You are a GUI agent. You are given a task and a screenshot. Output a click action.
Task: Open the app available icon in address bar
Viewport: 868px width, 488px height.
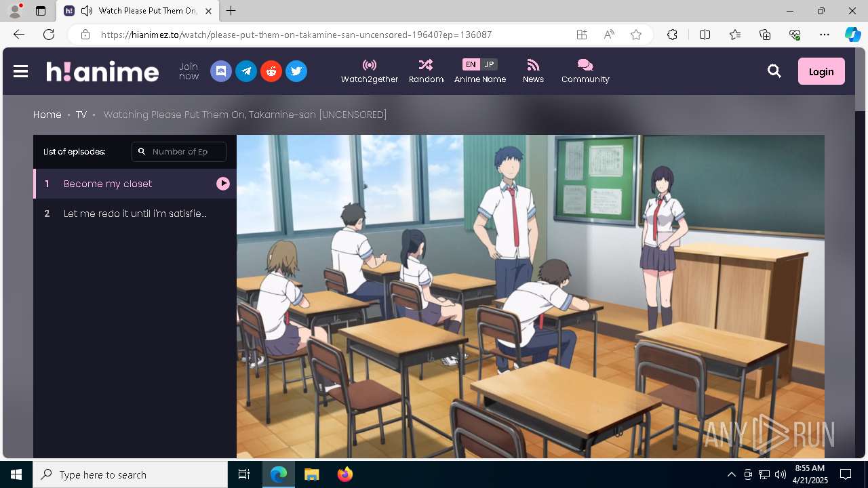[x=582, y=35]
